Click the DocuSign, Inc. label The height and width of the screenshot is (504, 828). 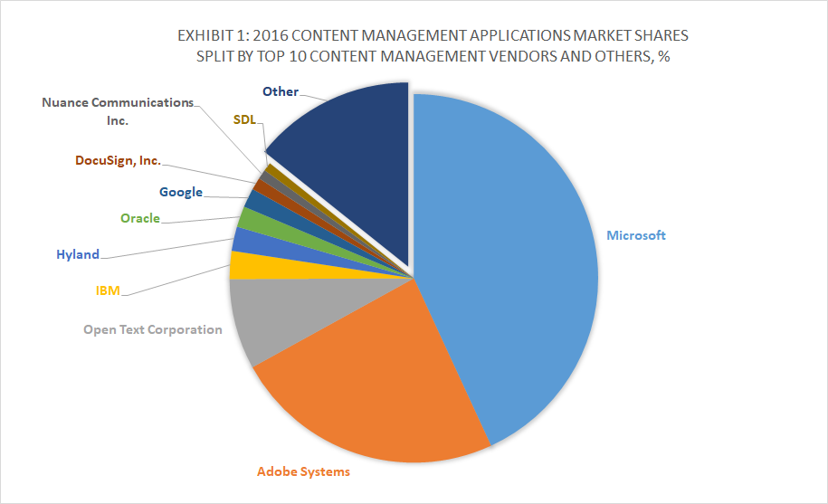click(x=118, y=160)
